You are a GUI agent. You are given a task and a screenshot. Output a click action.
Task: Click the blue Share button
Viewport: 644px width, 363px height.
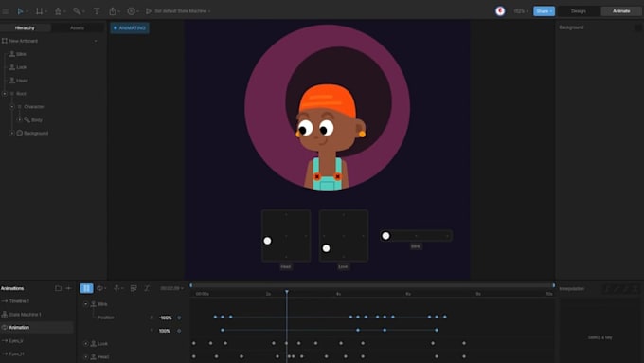tap(544, 11)
